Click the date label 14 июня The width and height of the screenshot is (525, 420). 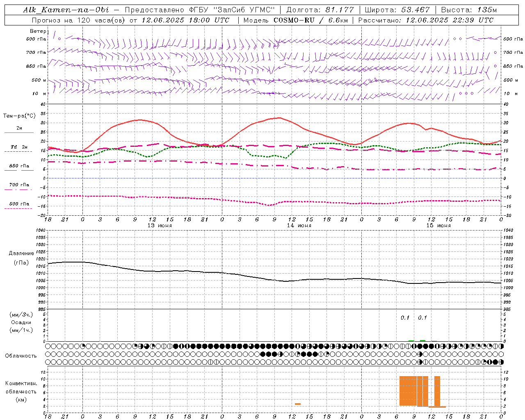coord(299,226)
